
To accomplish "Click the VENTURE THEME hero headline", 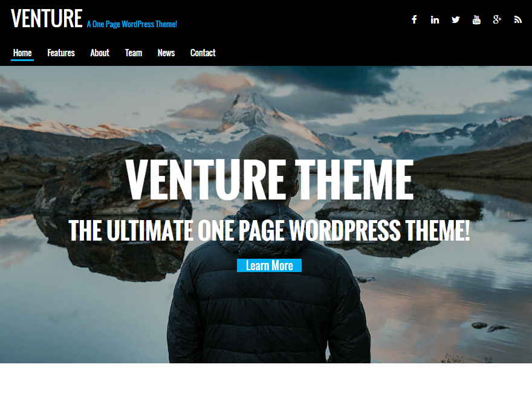I will point(270,180).
